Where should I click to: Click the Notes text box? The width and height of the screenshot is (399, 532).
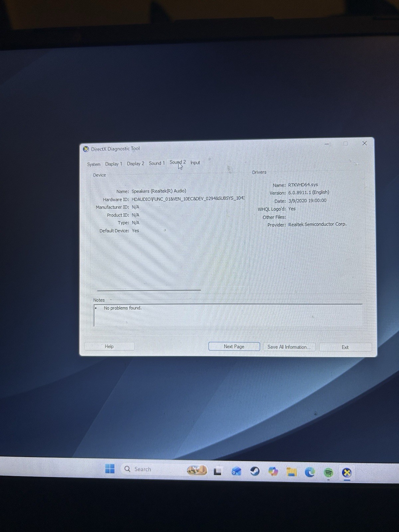pos(228,315)
